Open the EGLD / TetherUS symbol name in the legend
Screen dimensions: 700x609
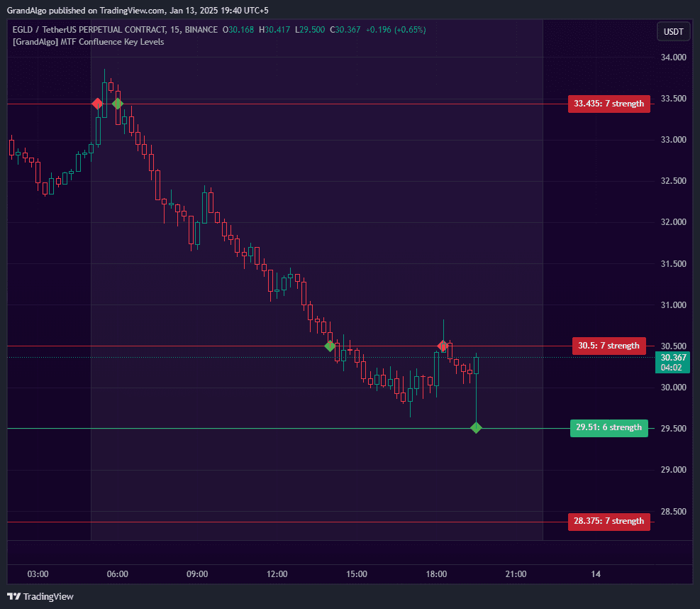43,29
